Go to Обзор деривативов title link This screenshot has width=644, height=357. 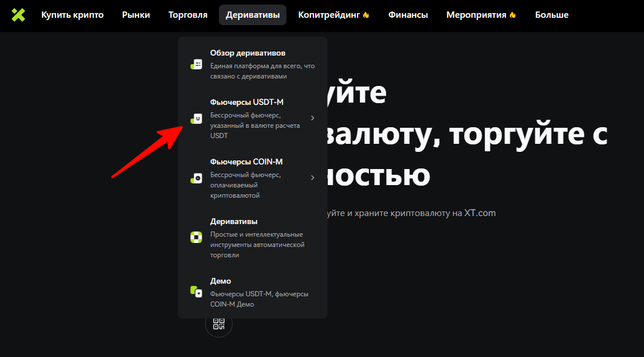248,53
